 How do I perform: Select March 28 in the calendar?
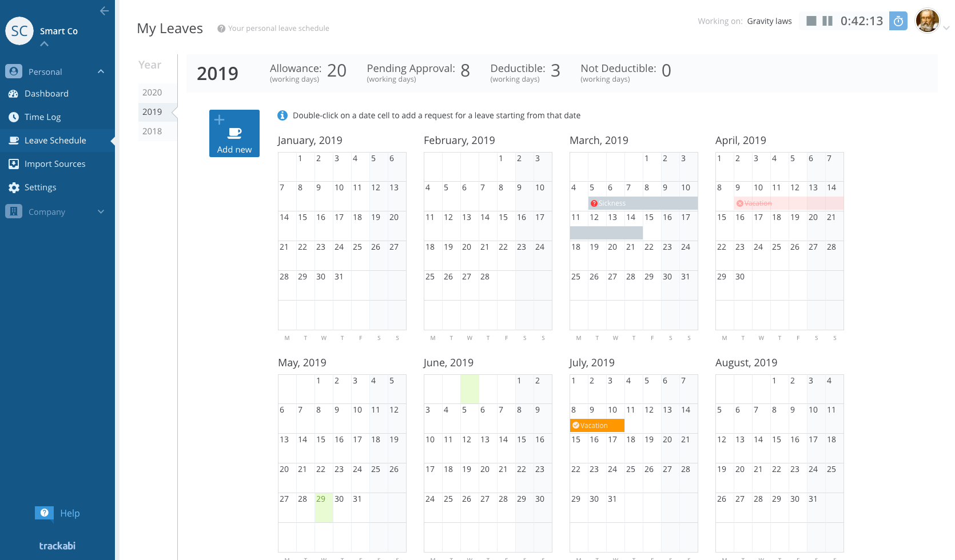coord(634,286)
